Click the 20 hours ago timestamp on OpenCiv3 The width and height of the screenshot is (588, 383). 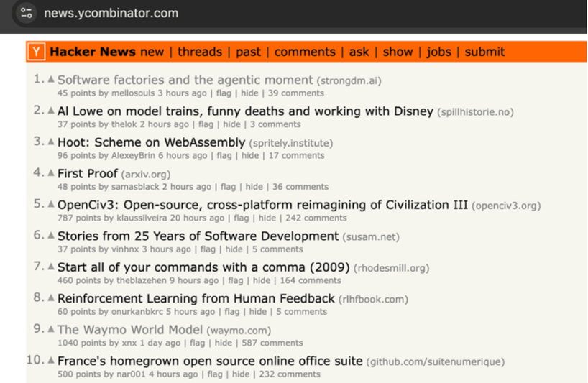click(197, 218)
